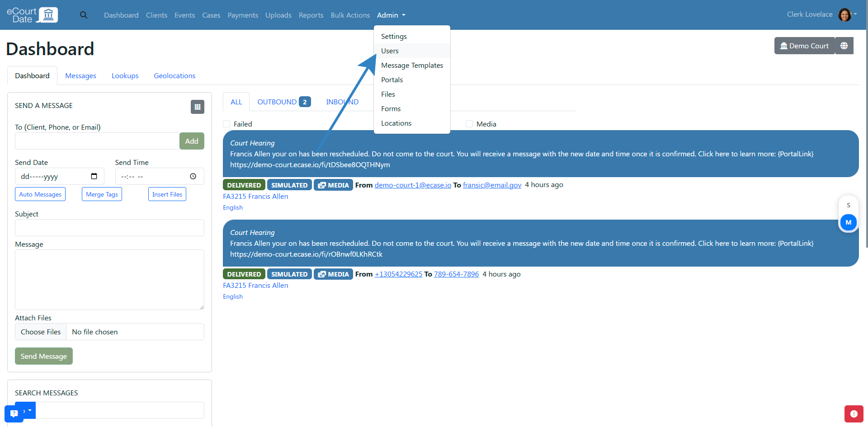Switch to the Lookups tab
Screen dimensions: 868x427
tap(125, 75)
